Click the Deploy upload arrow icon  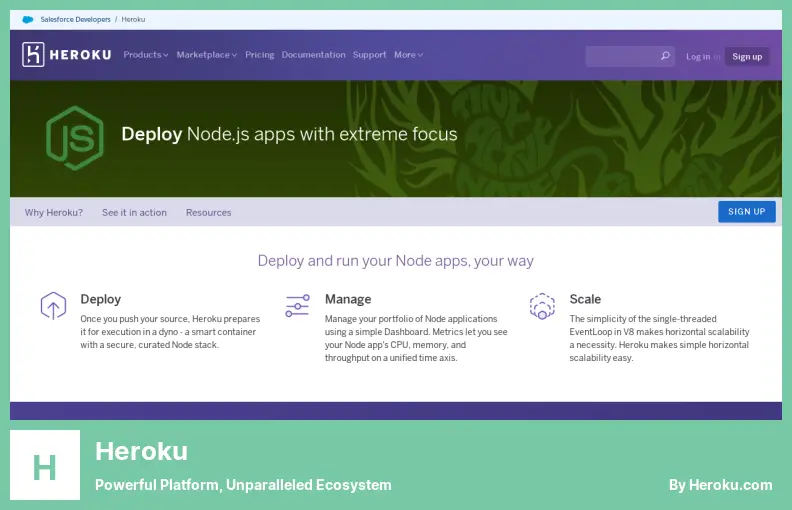click(x=54, y=306)
